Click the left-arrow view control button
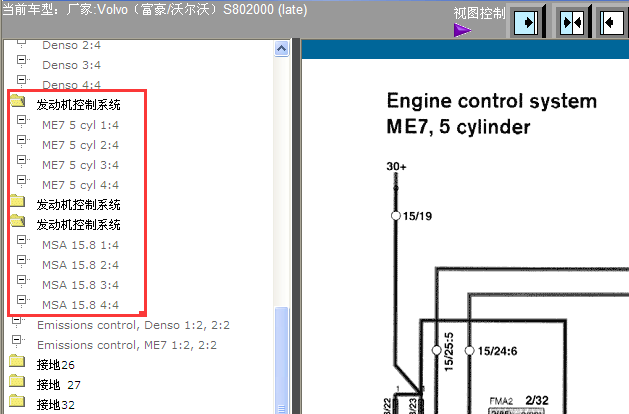Screen dimensions: 629x414 click(612, 22)
